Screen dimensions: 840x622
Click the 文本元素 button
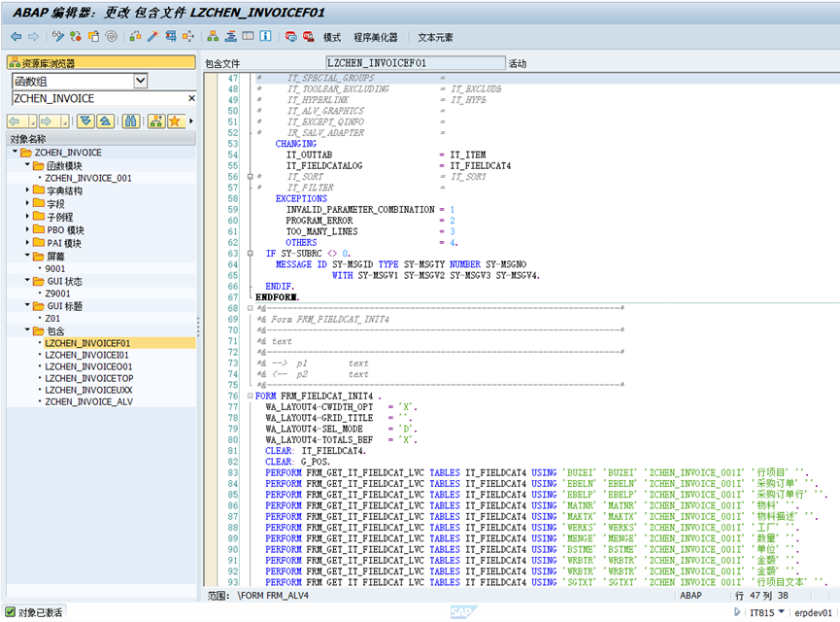[x=435, y=37]
